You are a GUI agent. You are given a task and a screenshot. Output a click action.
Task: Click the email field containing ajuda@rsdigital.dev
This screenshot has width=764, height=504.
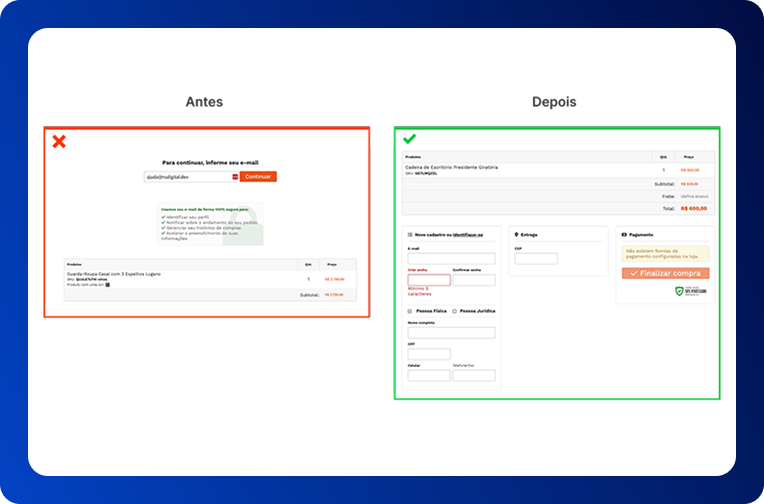(x=187, y=177)
